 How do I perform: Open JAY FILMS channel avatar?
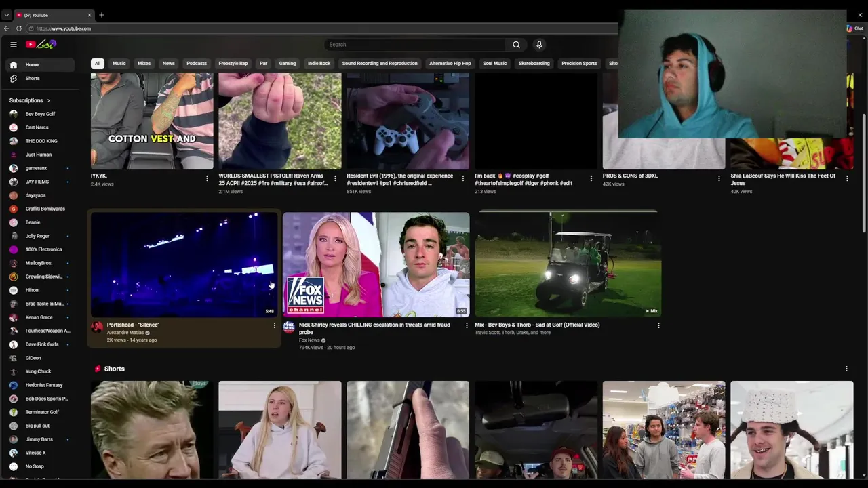coord(14,182)
